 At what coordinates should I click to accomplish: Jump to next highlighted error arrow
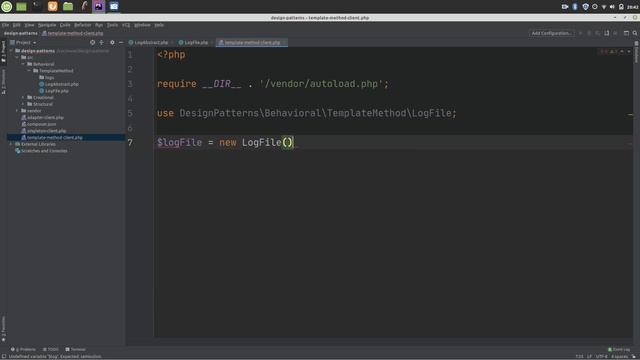click(629, 52)
